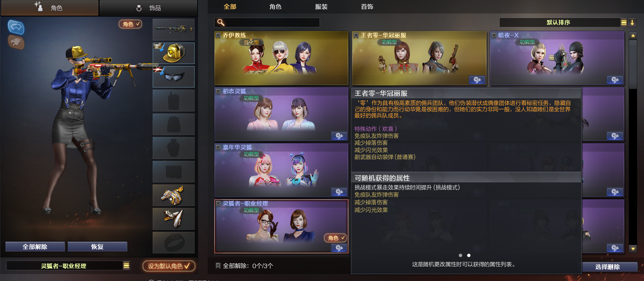Click the settings gear on 暗夜-X card
The width and height of the screenshot is (644, 281).
pos(615,80)
